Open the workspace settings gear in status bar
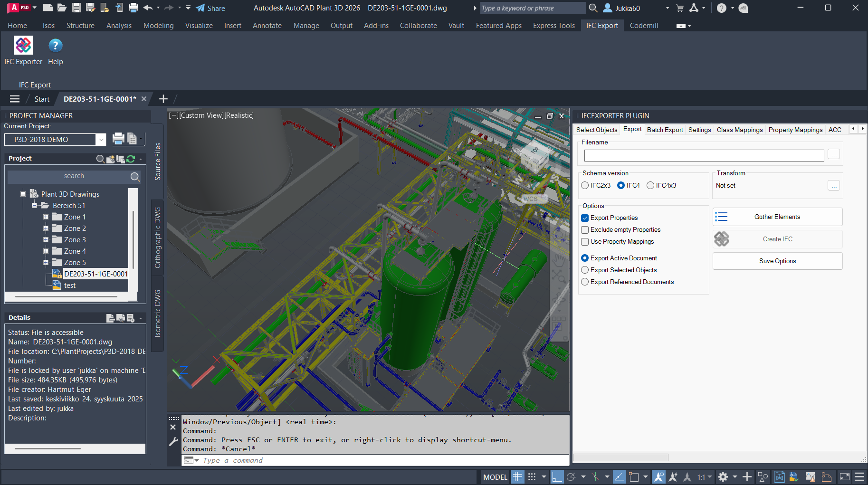868x485 pixels. 723,477
